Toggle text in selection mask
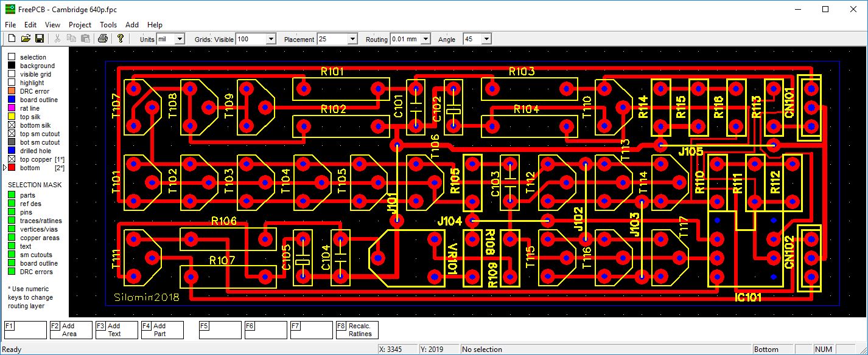The width and height of the screenshot is (868, 355). coord(12,246)
